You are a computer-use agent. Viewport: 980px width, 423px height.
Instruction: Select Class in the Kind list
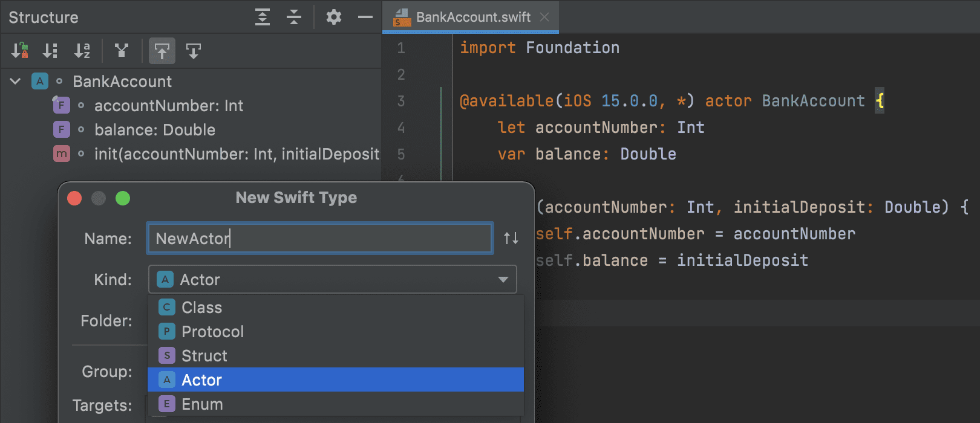(201, 308)
